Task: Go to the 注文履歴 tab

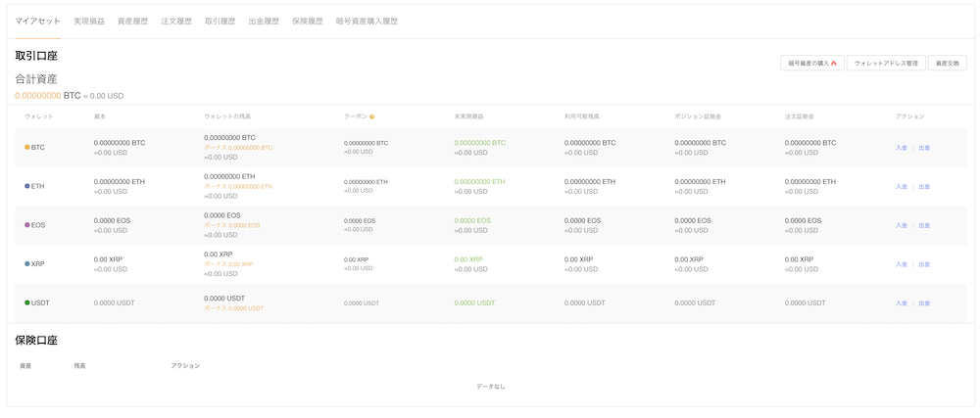Action: (x=176, y=21)
